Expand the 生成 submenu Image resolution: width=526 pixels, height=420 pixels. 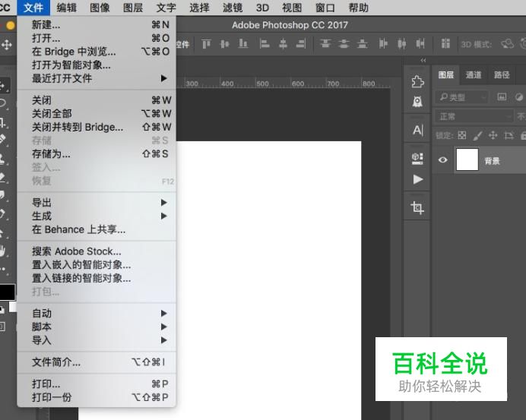(97, 216)
